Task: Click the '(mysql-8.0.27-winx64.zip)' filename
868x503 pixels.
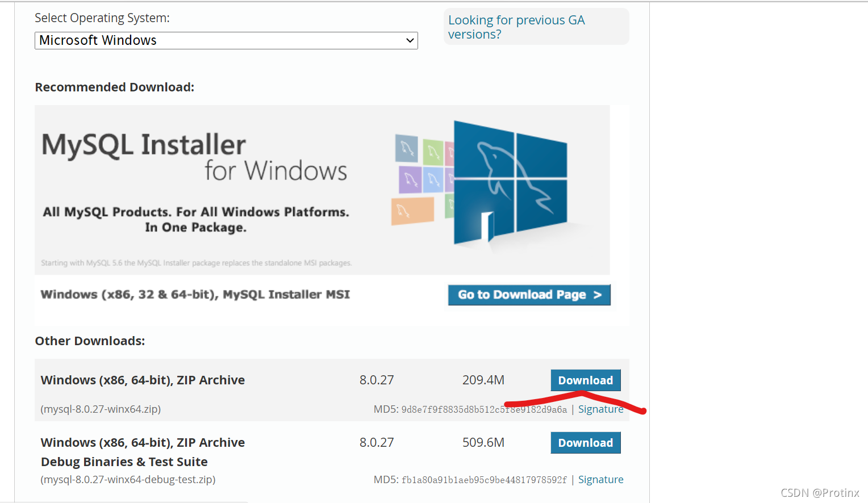Action: tap(101, 409)
